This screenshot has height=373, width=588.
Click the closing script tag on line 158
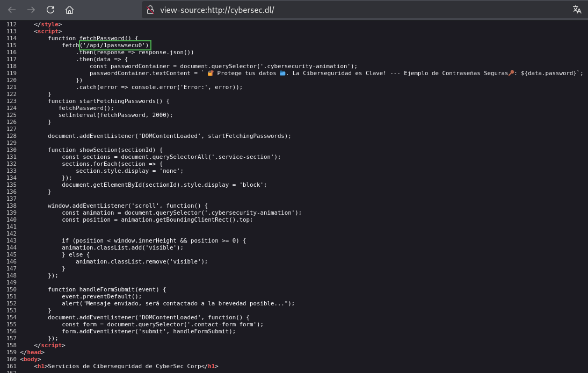coord(49,346)
